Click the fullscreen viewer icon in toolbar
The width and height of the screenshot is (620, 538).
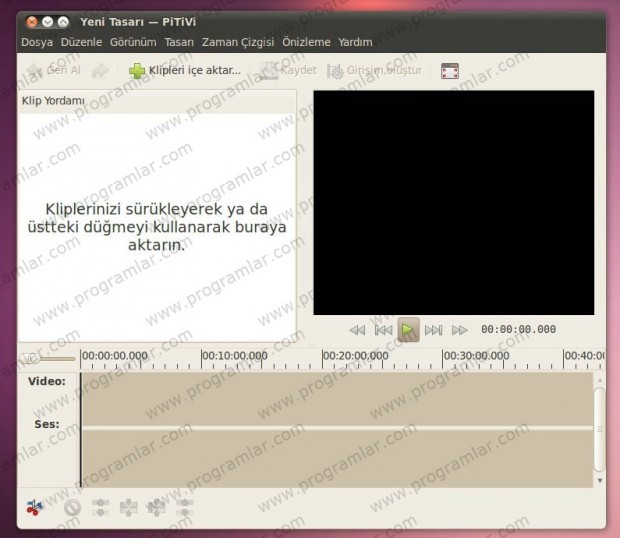coord(450,71)
